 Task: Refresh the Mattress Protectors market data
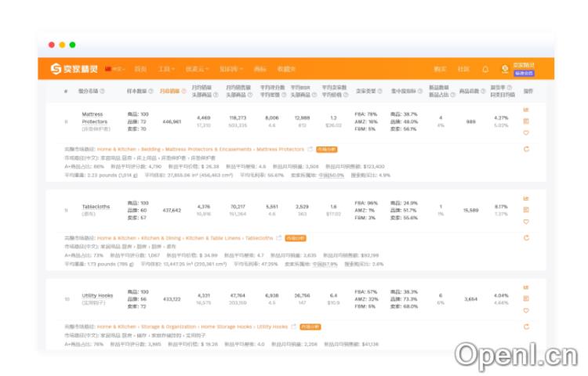tap(526, 149)
